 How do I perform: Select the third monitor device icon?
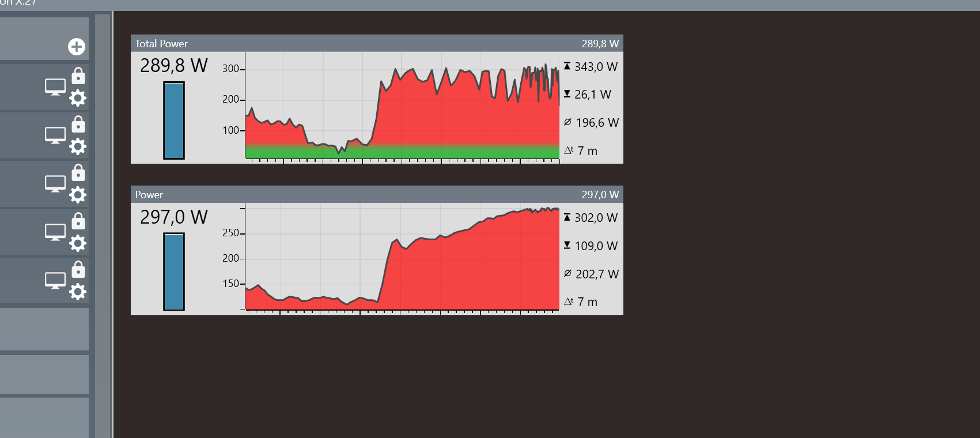tap(55, 184)
